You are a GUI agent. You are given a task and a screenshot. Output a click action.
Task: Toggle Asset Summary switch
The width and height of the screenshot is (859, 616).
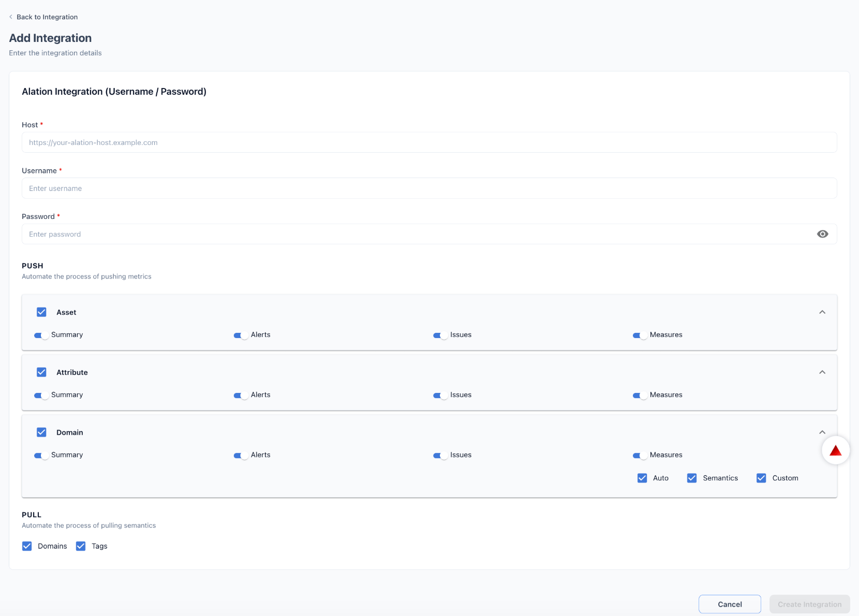(x=41, y=335)
